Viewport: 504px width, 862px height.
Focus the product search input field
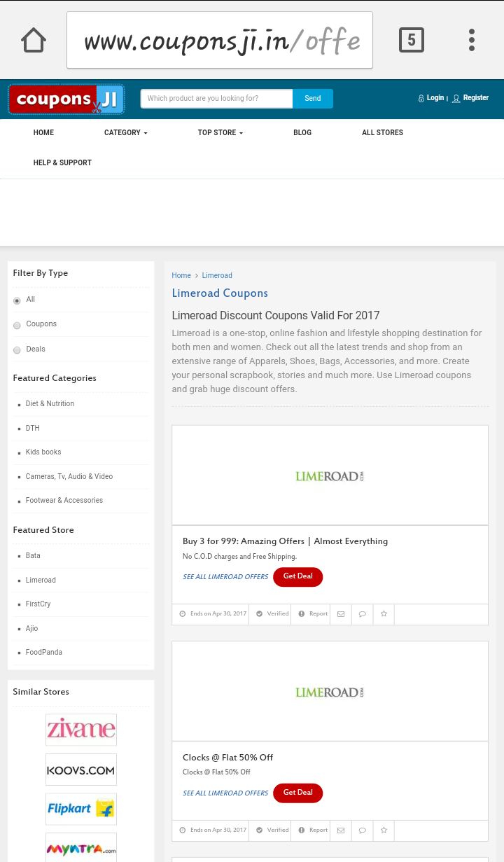click(x=216, y=99)
